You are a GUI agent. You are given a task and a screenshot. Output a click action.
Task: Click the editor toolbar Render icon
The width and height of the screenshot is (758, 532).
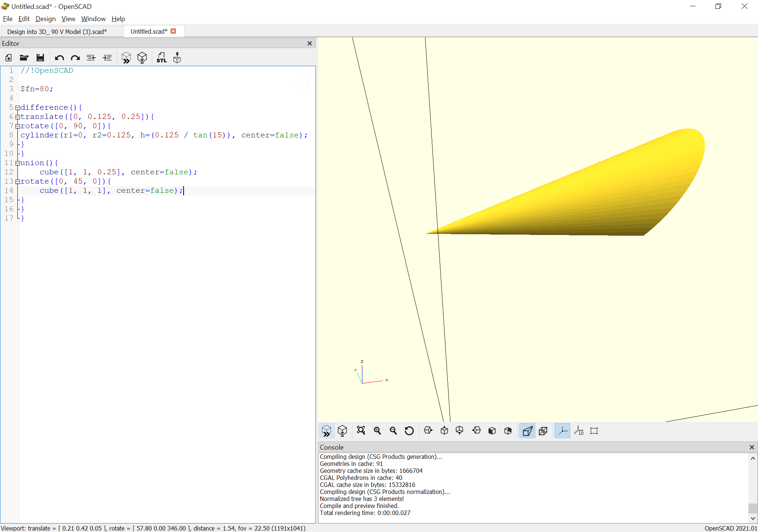pyautogui.click(x=142, y=58)
